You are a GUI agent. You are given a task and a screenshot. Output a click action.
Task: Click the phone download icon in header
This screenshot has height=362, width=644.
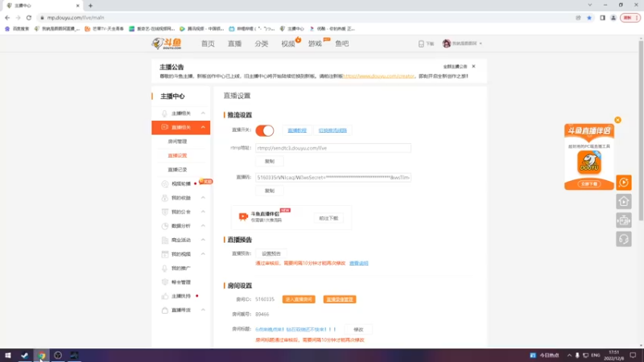[421, 43]
